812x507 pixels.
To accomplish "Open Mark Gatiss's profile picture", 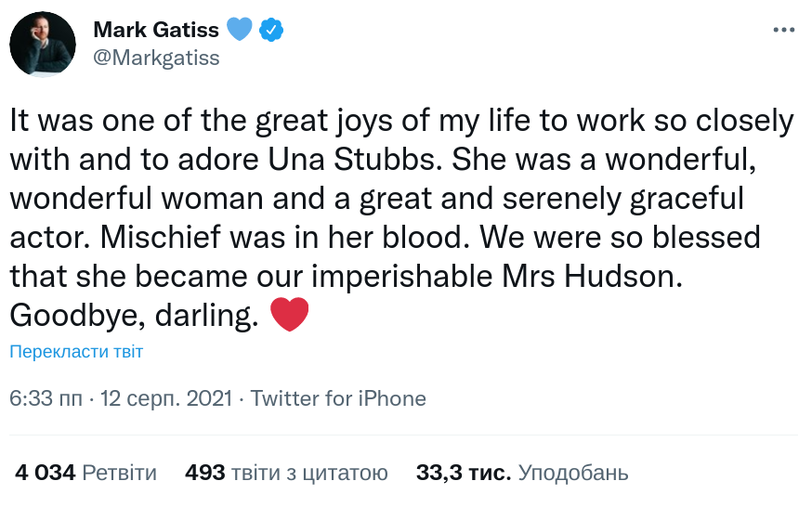I will coord(43,44).
